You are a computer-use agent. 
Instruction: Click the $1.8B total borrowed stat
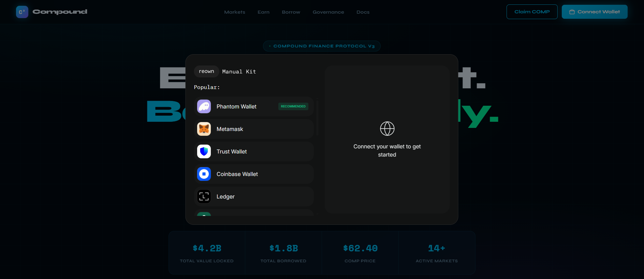283,253
